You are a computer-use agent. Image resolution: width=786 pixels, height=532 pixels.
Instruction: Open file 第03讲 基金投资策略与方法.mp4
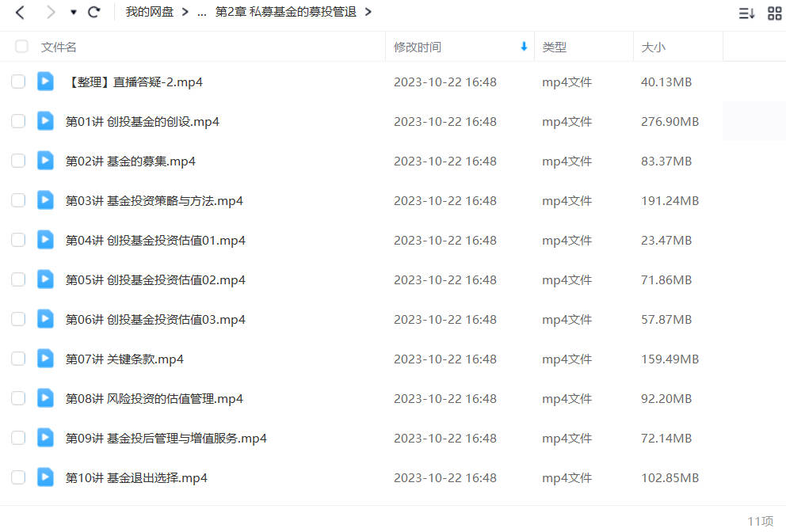click(154, 201)
